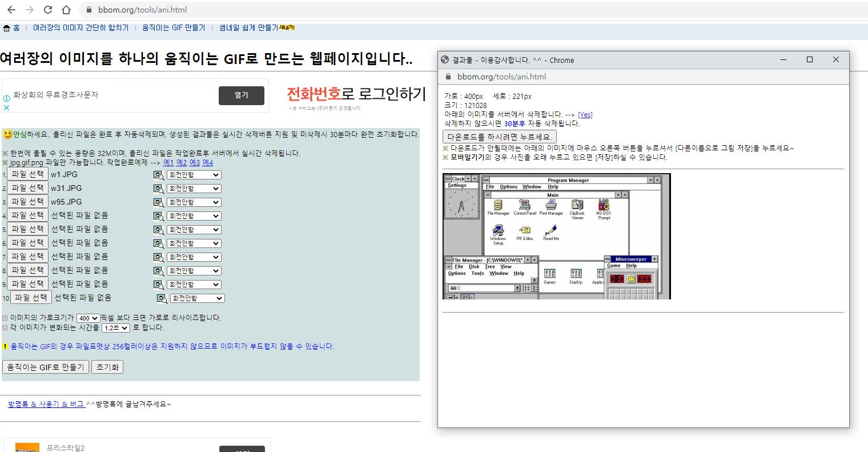Screen dimensions: 868x452
Task: Click the browser forward arrow
Action: [30, 10]
